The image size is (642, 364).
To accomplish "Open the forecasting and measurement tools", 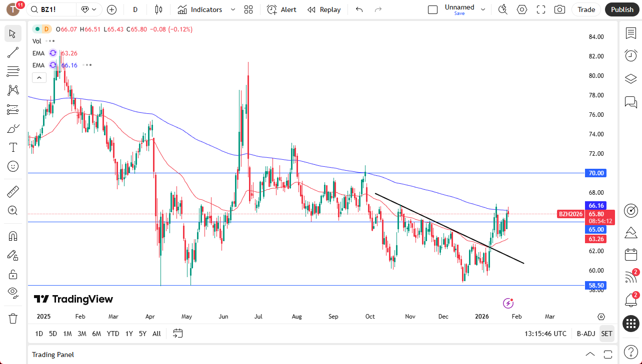I will point(13,109).
